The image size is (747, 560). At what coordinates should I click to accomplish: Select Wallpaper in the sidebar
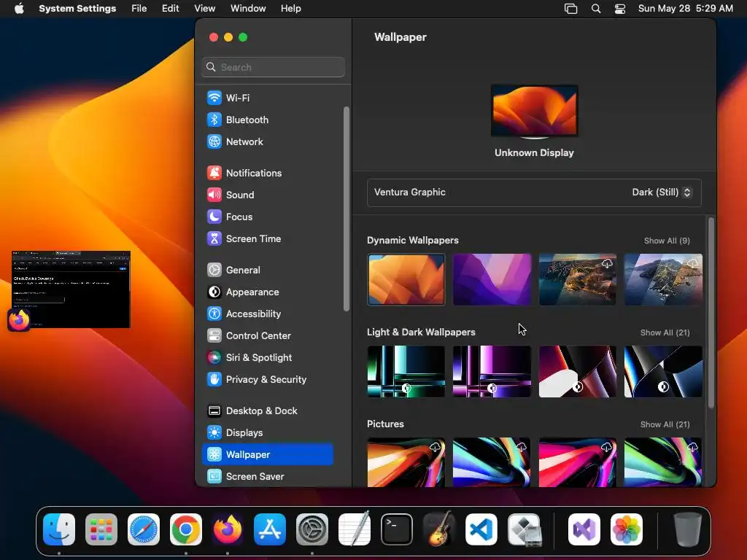click(267, 455)
